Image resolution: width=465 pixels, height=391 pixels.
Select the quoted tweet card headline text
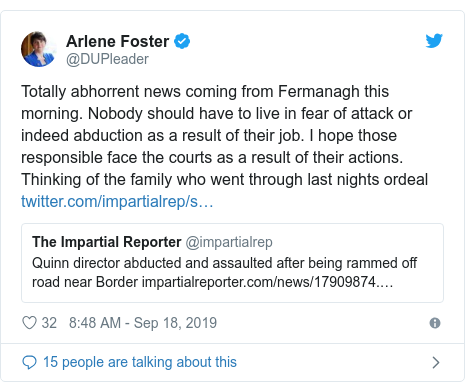pyautogui.click(x=224, y=272)
